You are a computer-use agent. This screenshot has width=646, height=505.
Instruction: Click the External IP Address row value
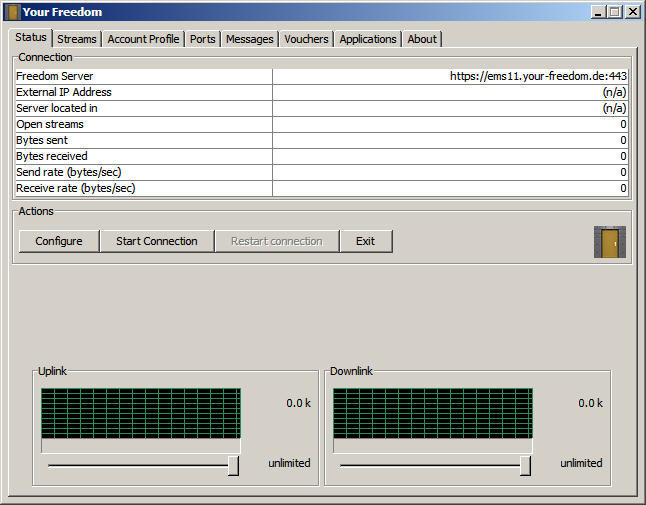450,92
